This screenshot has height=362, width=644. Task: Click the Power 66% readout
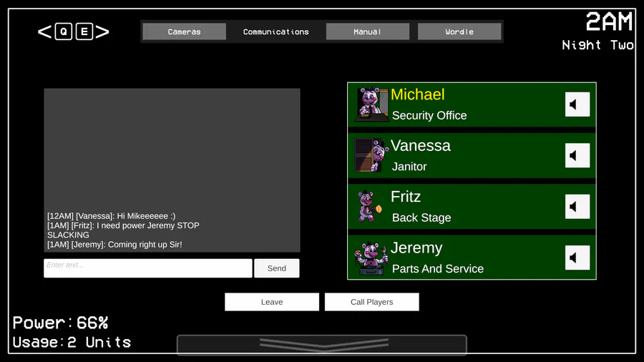(x=60, y=323)
